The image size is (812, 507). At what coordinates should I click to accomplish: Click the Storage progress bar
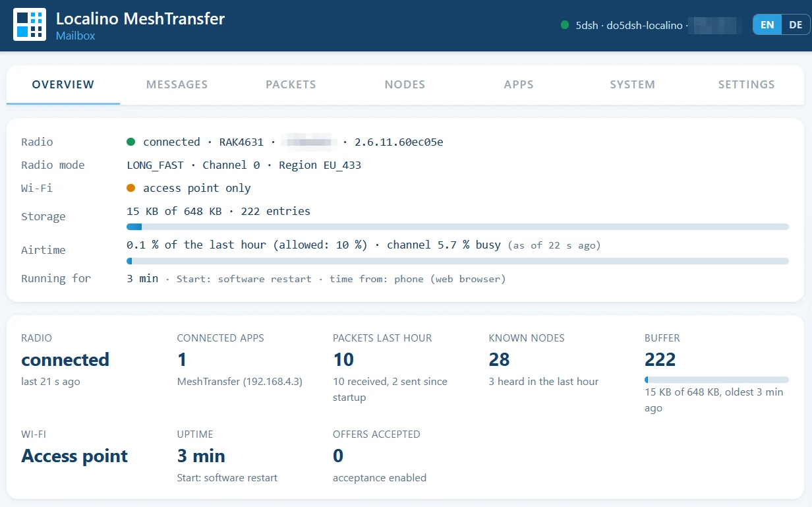pyautogui.click(x=457, y=227)
